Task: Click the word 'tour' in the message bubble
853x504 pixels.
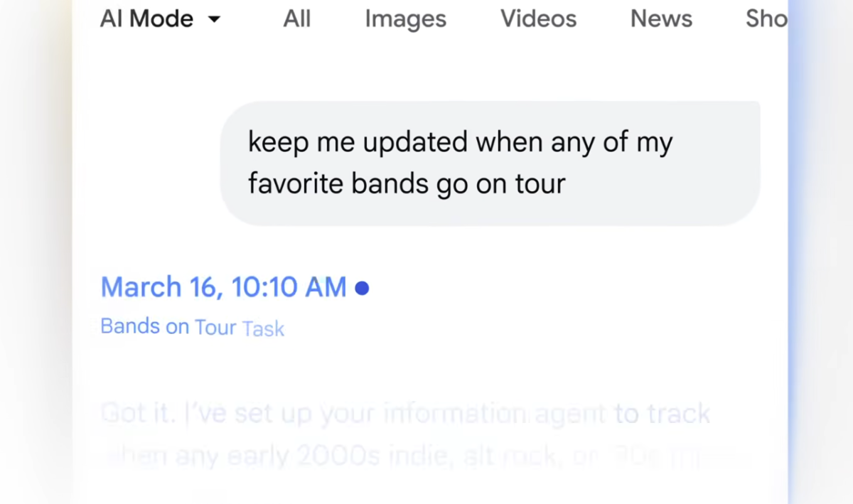Action: pos(540,184)
